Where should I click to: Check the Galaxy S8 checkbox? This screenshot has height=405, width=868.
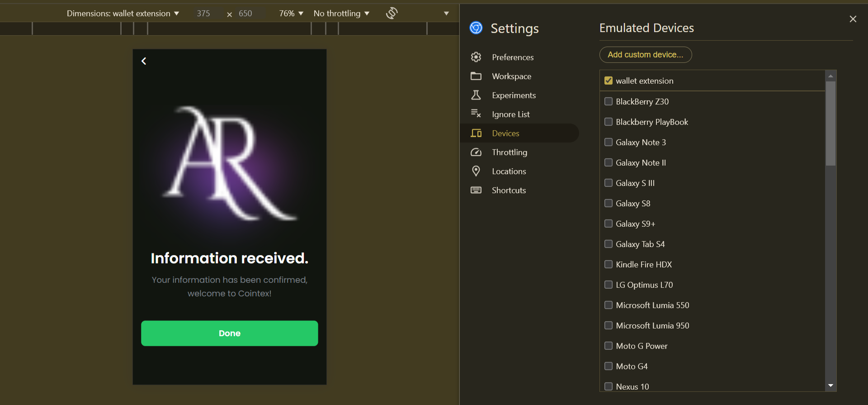(609, 203)
